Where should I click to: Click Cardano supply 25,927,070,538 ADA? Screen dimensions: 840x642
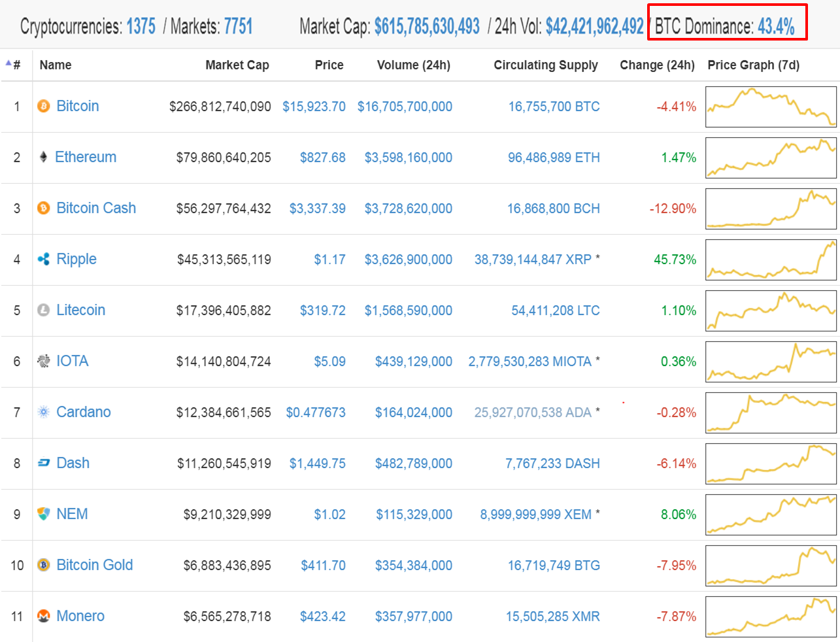click(533, 413)
